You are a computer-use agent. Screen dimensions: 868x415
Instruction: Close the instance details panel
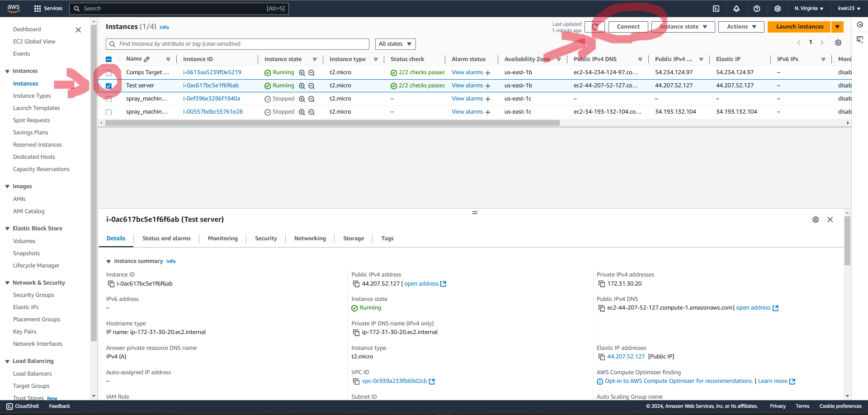pyautogui.click(x=830, y=219)
